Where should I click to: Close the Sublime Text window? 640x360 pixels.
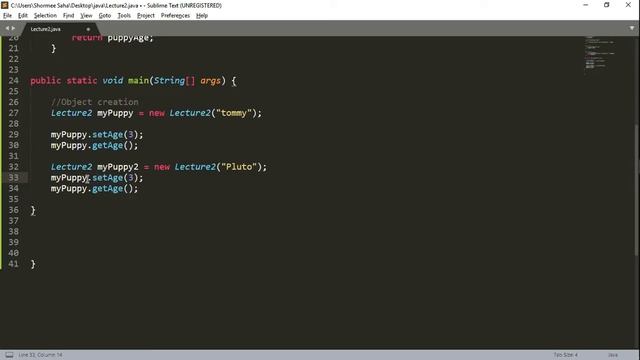628,5
